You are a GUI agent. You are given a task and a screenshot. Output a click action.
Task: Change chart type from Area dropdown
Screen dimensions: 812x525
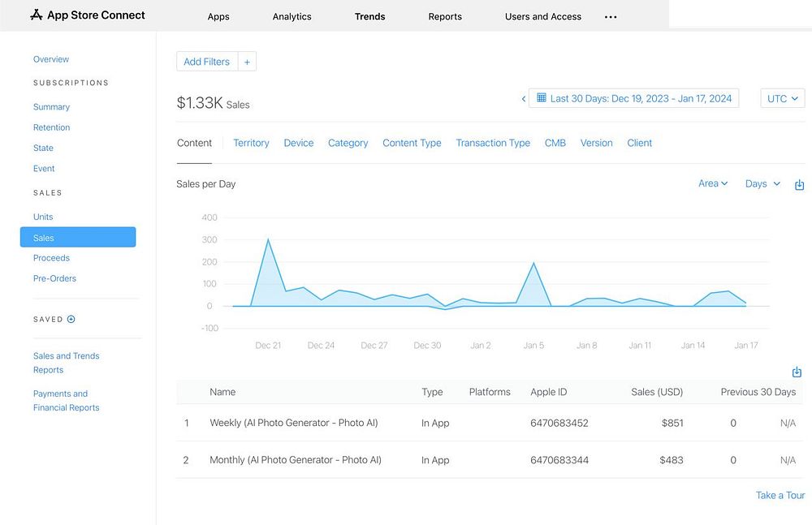click(713, 184)
